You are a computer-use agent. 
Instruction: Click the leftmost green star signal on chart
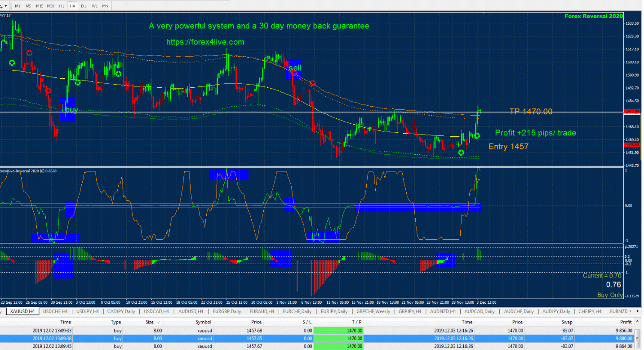[12, 63]
